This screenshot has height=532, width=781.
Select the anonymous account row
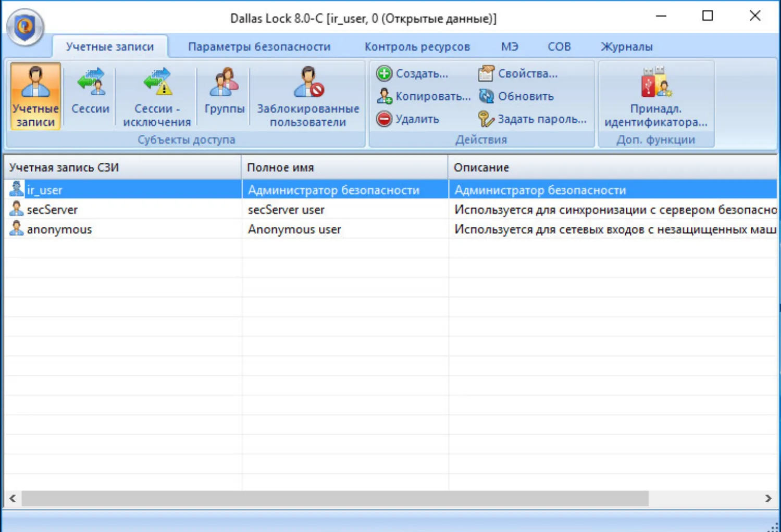click(390, 229)
